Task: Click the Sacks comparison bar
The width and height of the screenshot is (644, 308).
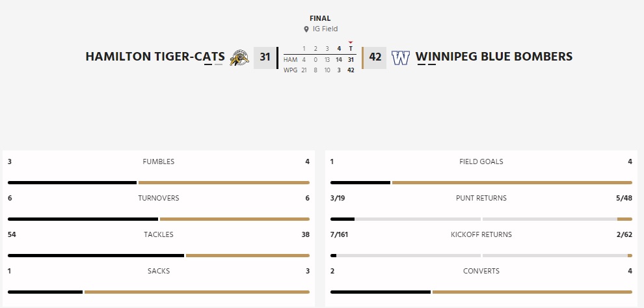Action: click(158, 292)
